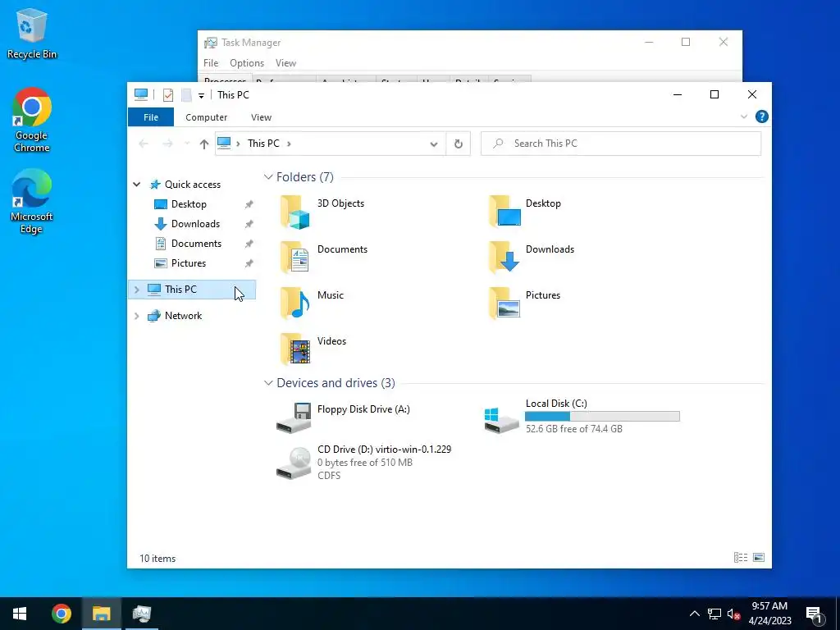Click File Explorer taskbar button

[x=101, y=614]
